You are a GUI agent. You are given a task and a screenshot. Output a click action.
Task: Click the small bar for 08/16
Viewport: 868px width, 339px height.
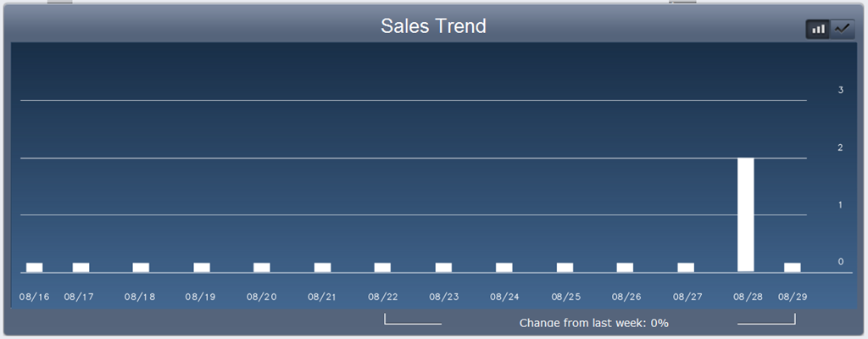[x=34, y=267]
